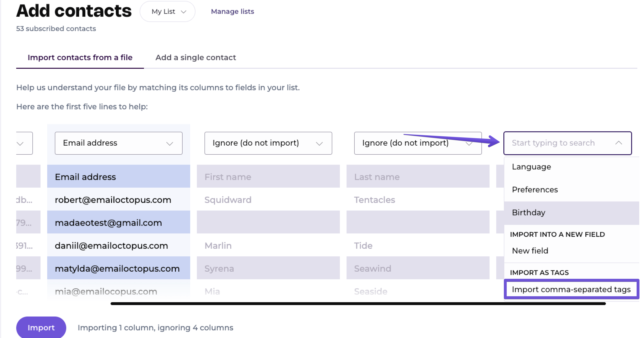644x338 pixels.
Task: Expand the Email address column dropdown
Action: (x=118, y=143)
